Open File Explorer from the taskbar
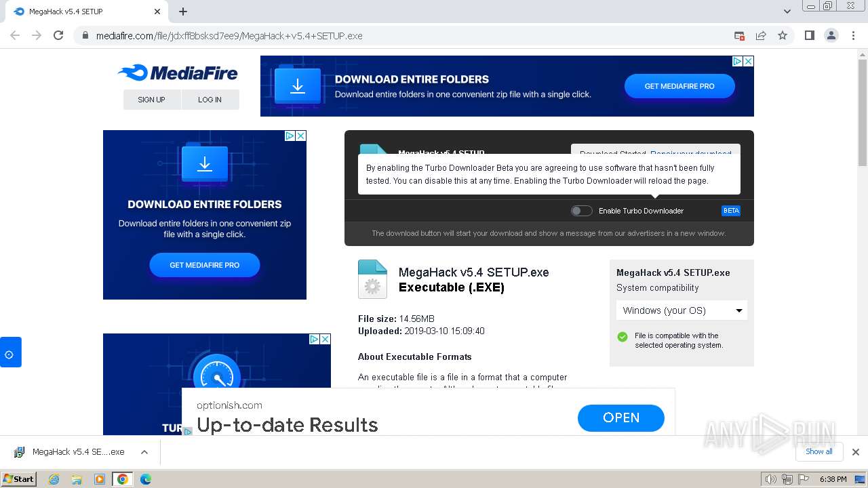868x488 pixels. [77, 479]
